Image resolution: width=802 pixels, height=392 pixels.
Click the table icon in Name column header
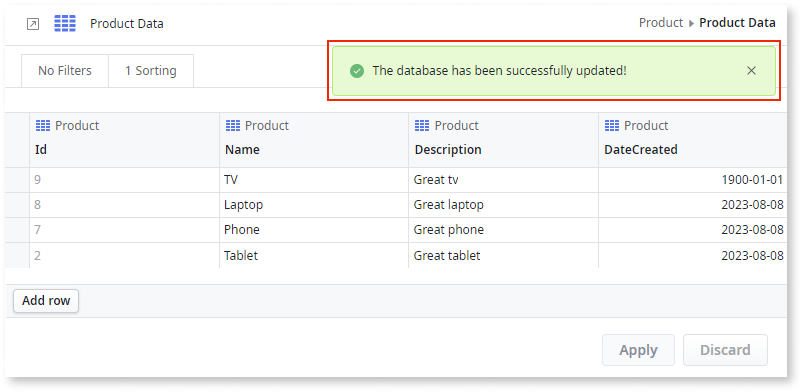click(233, 125)
